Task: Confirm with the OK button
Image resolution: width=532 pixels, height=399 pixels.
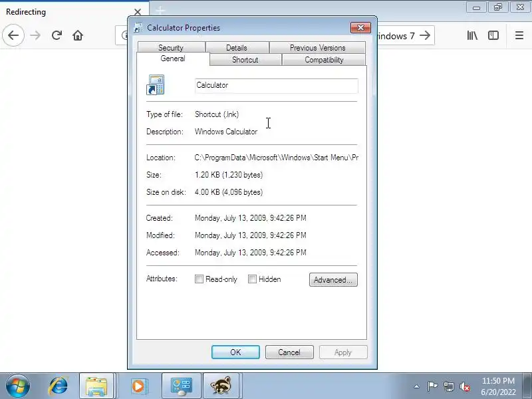Action: point(235,352)
